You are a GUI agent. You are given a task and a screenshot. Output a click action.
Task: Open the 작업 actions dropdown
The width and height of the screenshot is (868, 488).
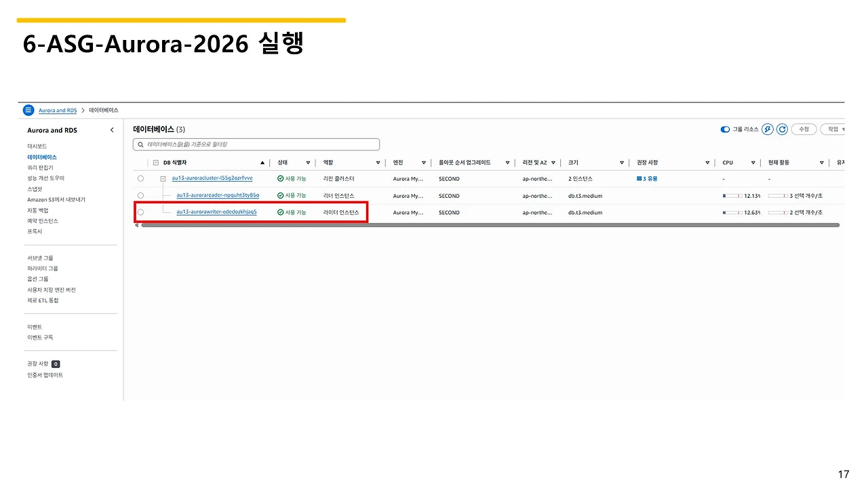point(832,129)
